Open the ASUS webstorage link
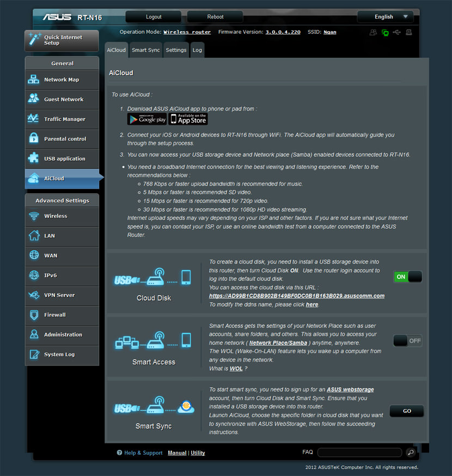The width and height of the screenshot is (452, 476). (350, 389)
